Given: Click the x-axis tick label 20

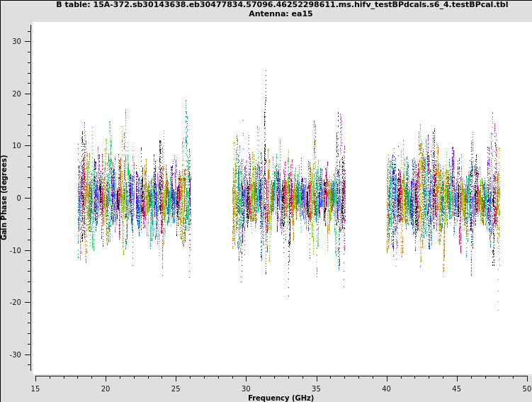Looking at the screenshot, I should click(x=106, y=388).
